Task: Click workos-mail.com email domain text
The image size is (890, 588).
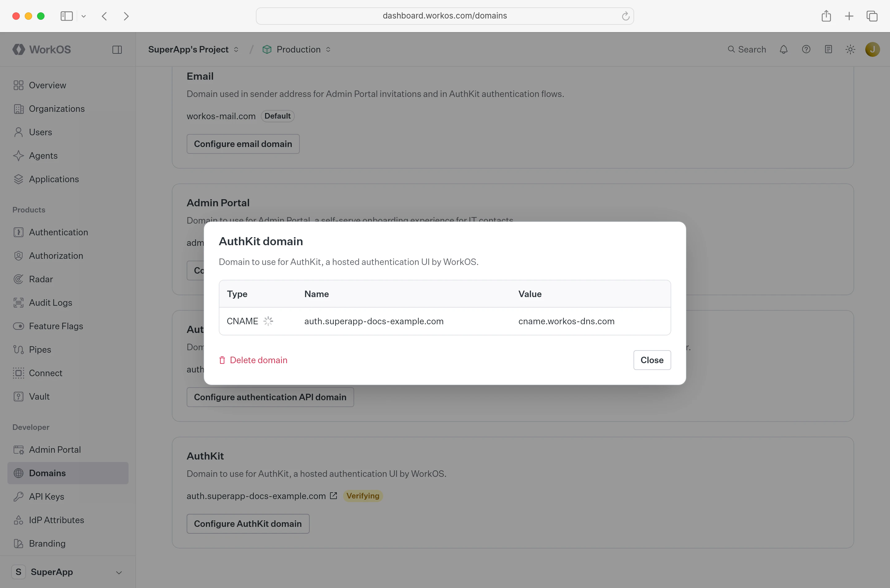Action: coord(221,116)
